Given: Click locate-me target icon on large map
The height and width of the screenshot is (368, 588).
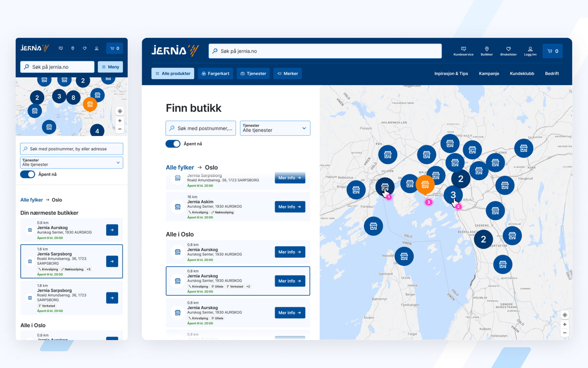Looking at the screenshot, I should click(564, 315).
